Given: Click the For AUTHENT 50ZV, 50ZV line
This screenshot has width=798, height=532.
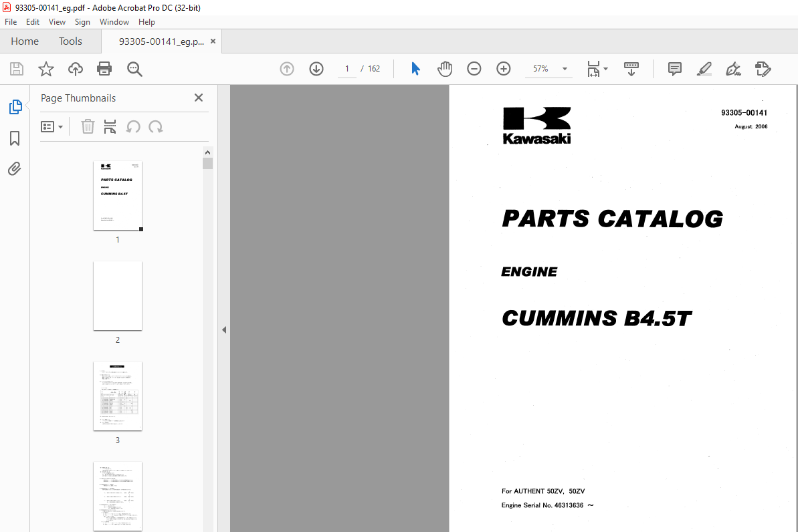Looking at the screenshot, I should 543,491.
